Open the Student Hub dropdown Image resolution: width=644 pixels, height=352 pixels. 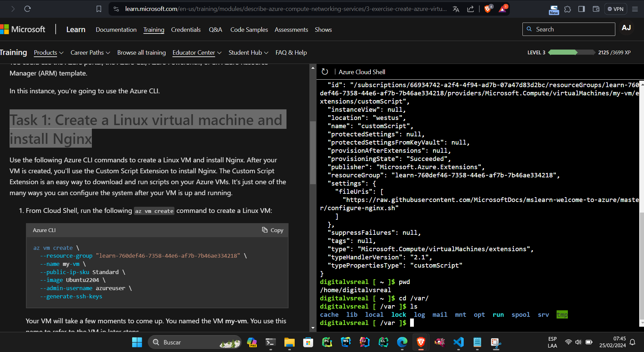coord(248,53)
